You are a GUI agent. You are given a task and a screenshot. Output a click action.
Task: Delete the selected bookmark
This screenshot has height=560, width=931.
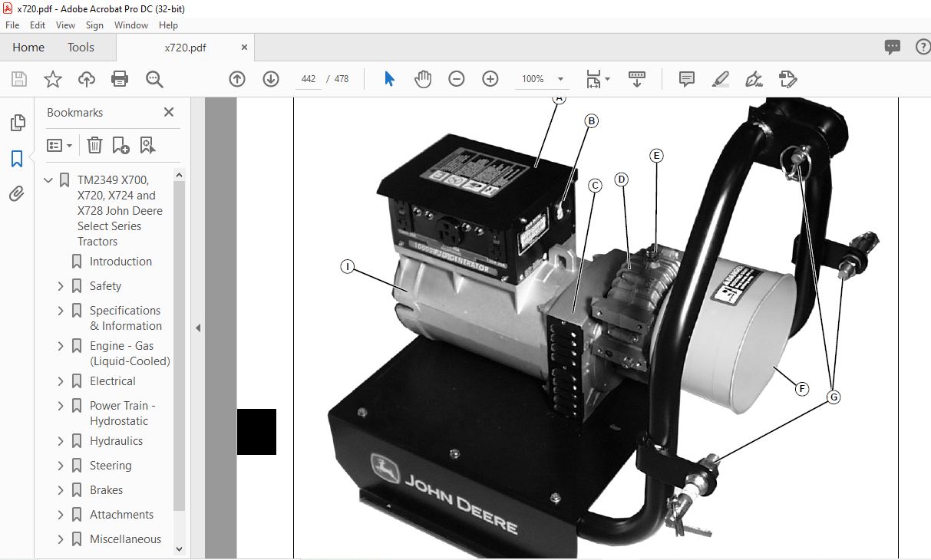[x=94, y=145]
